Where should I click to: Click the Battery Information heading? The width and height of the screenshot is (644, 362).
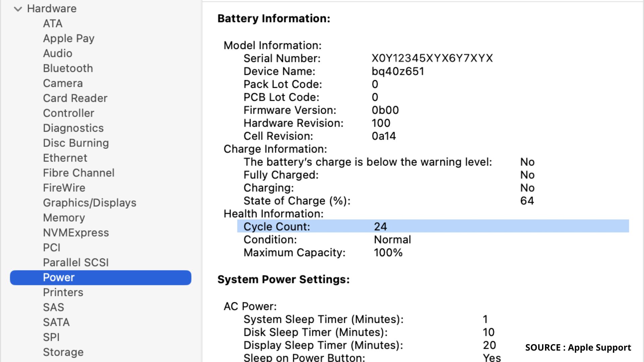[x=274, y=18]
